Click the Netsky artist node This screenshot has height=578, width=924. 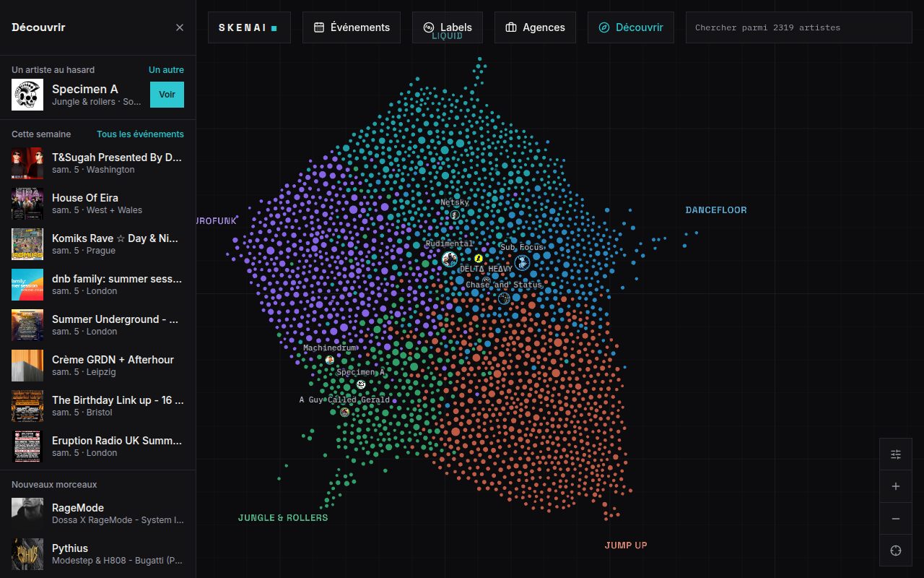455,215
